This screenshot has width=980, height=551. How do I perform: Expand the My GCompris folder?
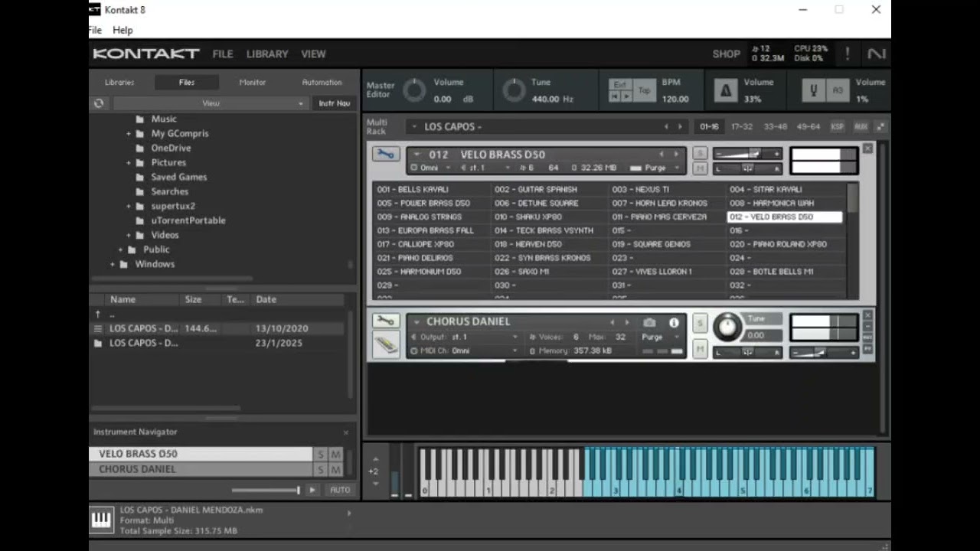[x=129, y=134]
